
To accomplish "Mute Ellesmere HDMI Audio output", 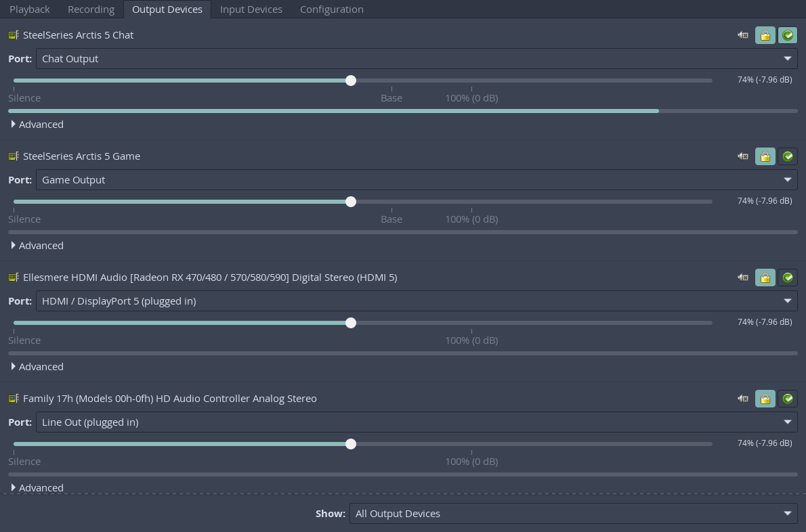I will [743, 278].
